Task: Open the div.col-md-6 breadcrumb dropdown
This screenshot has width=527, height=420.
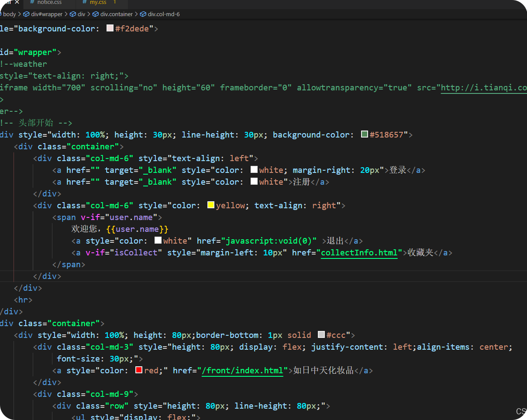Action: click(x=164, y=14)
